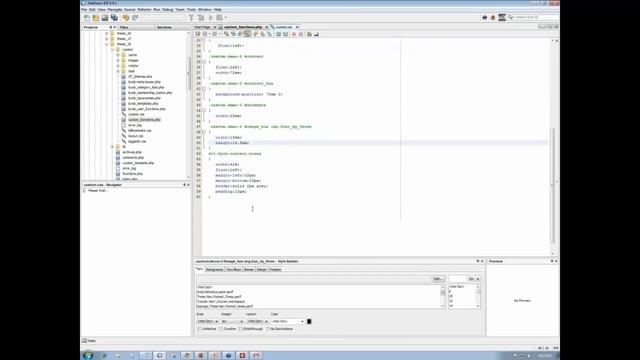This screenshot has width=640, height=360.
Task: Open the Background tab in Style Builder
Action: (214, 269)
